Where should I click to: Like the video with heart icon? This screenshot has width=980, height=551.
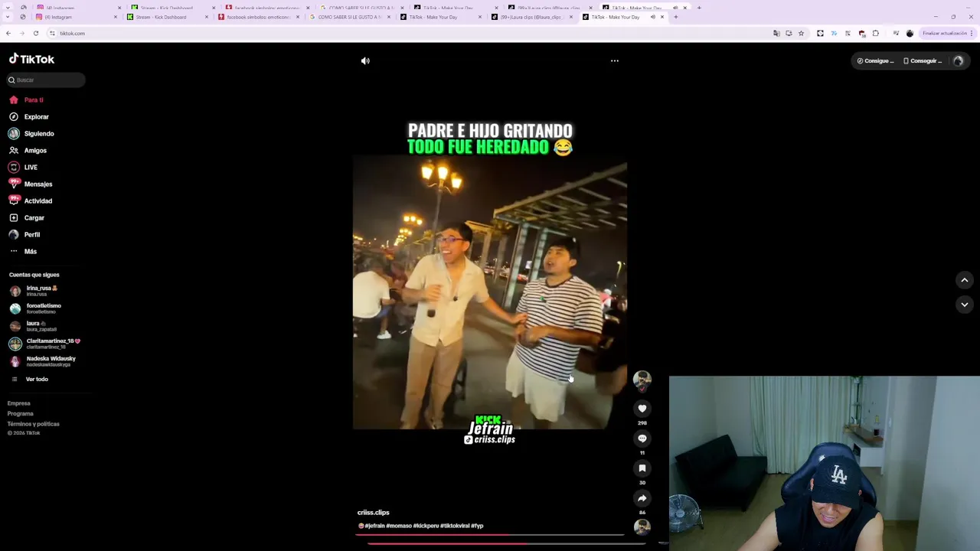642,409
